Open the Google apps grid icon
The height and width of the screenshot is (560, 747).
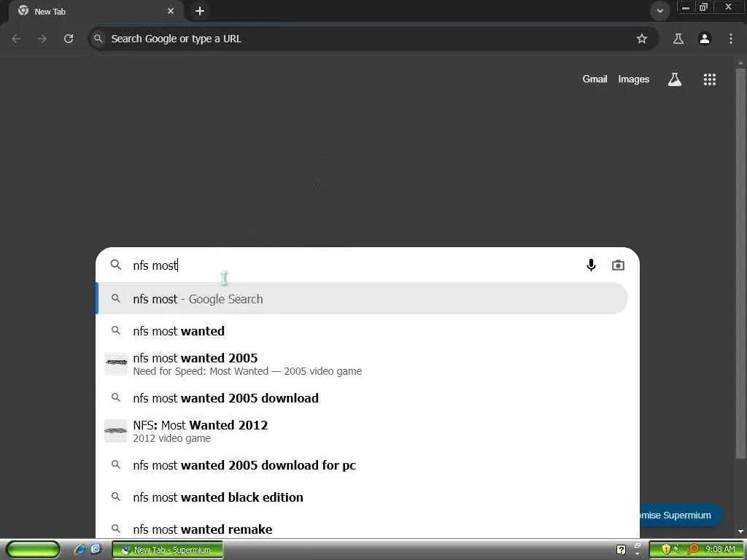point(709,79)
